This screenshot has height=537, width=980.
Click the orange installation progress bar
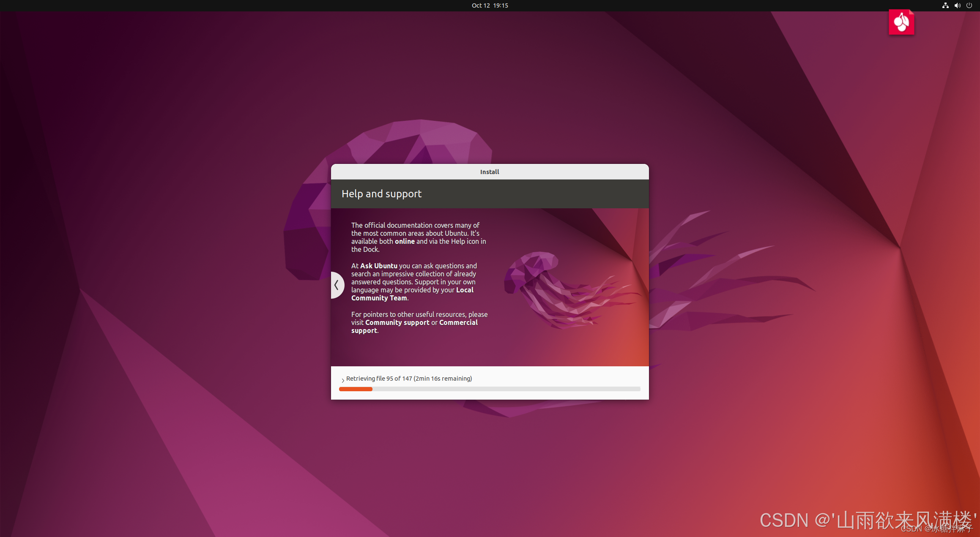(356, 389)
